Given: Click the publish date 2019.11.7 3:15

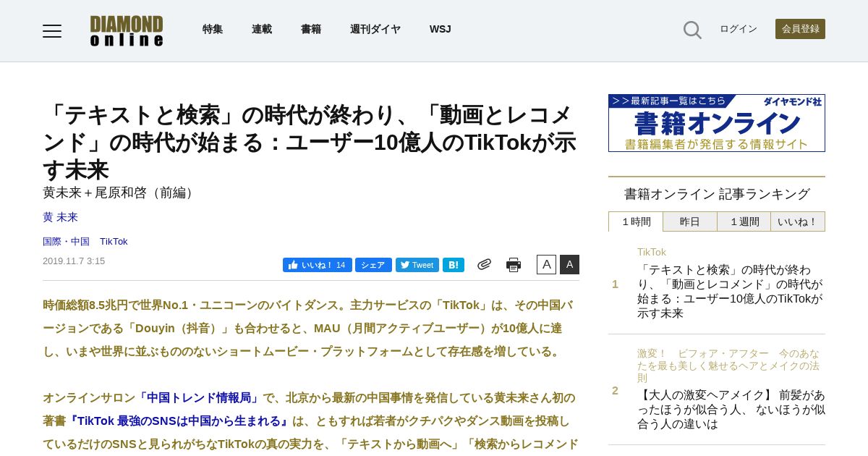Looking at the screenshot, I should tap(74, 261).
